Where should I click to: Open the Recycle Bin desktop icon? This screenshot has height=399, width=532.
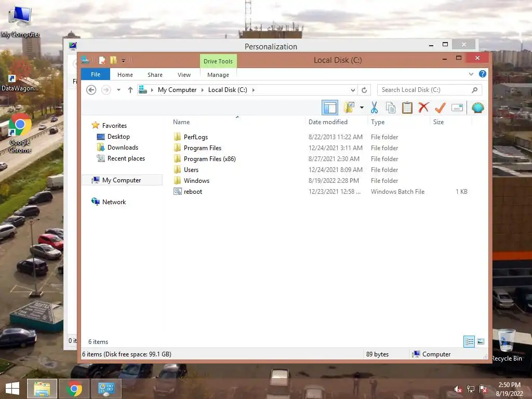click(x=507, y=345)
